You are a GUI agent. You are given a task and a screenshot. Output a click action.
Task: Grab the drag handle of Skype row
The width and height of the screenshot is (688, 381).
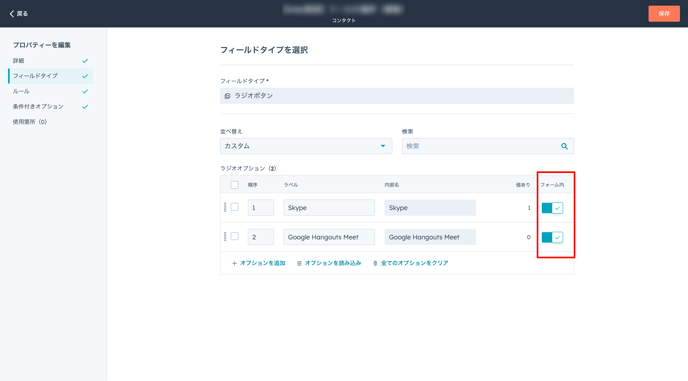click(225, 207)
